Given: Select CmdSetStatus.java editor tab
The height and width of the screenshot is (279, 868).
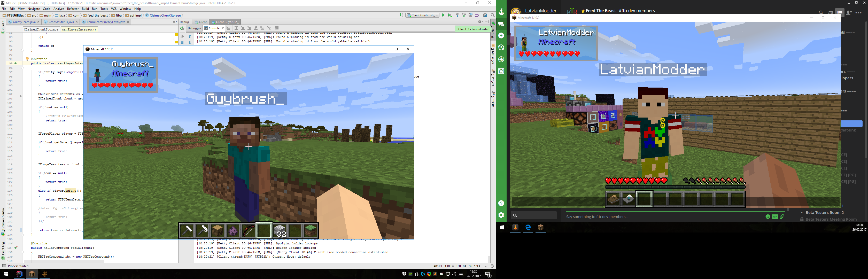Looking at the screenshot, I should [x=61, y=22].
